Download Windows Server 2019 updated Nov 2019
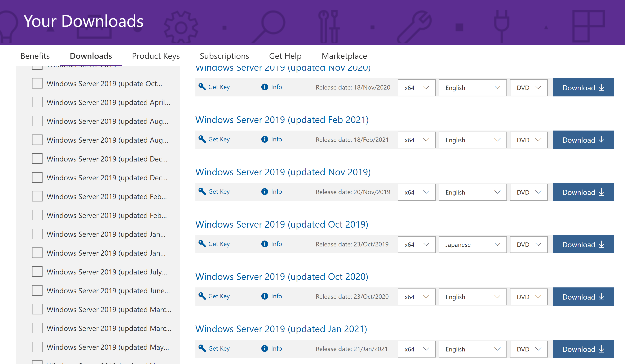 coord(583,192)
